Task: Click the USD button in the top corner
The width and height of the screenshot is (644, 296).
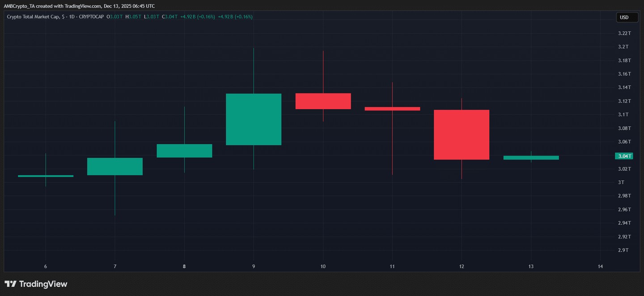Action: [x=627, y=17]
